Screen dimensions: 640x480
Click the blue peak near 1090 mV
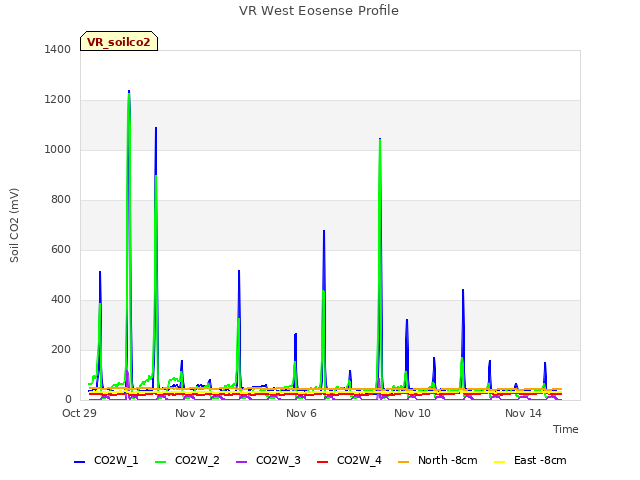[156, 128]
